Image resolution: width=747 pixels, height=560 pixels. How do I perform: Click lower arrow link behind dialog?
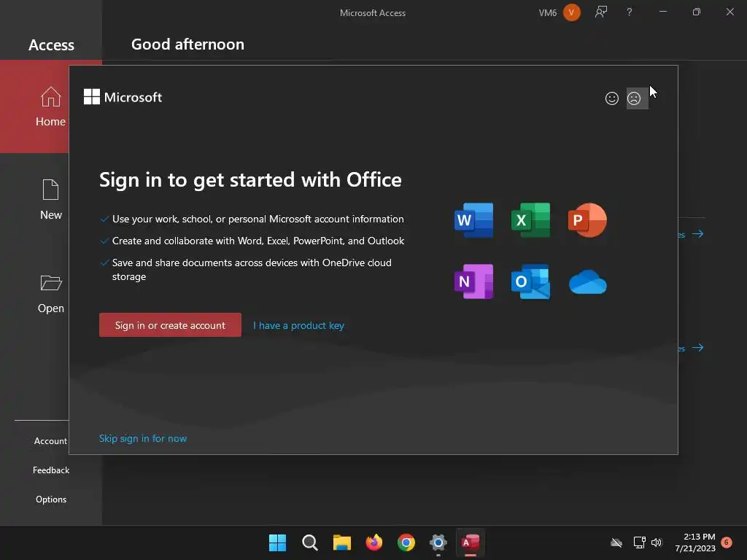(697, 348)
